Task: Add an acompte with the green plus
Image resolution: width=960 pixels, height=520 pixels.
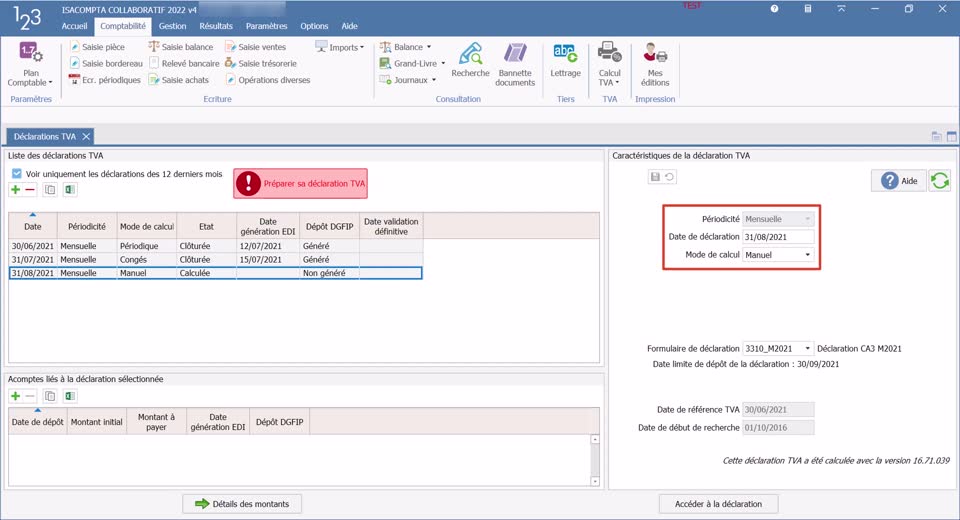Action: (x=16, y=396)
